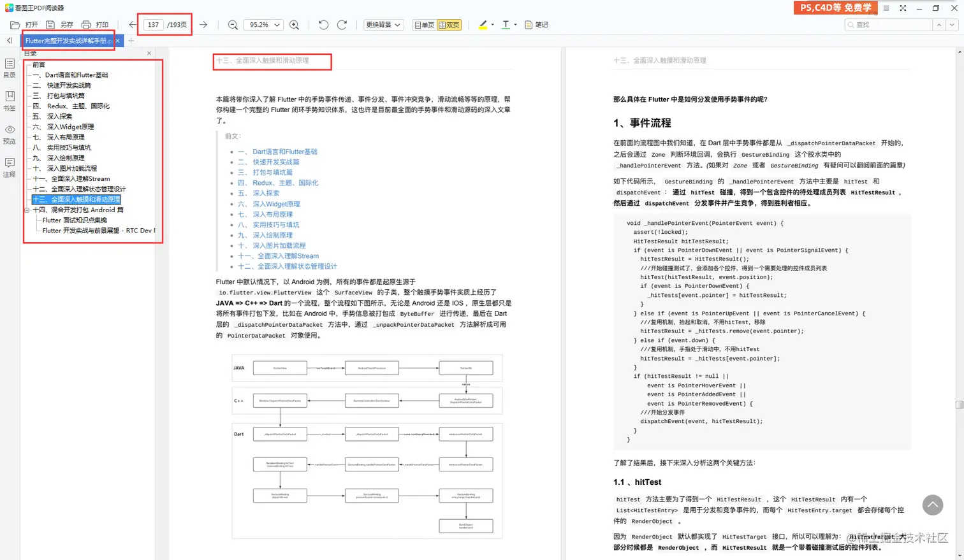The image size is (964, 560).
Task: Open the 笔记 notes tool
Action: click(536, 25)
